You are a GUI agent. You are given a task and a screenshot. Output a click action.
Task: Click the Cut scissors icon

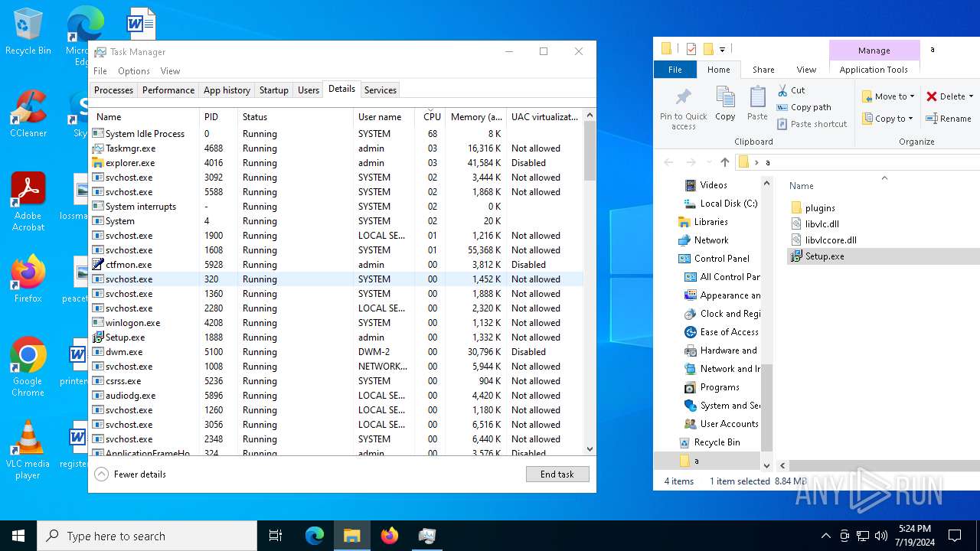click(x=782, y=90)
